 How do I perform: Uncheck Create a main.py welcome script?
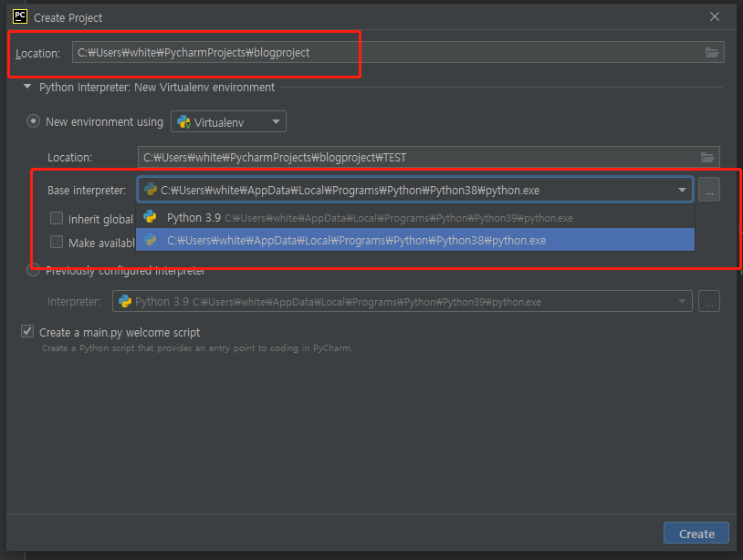pyautogui.click(x=27, y=331)
